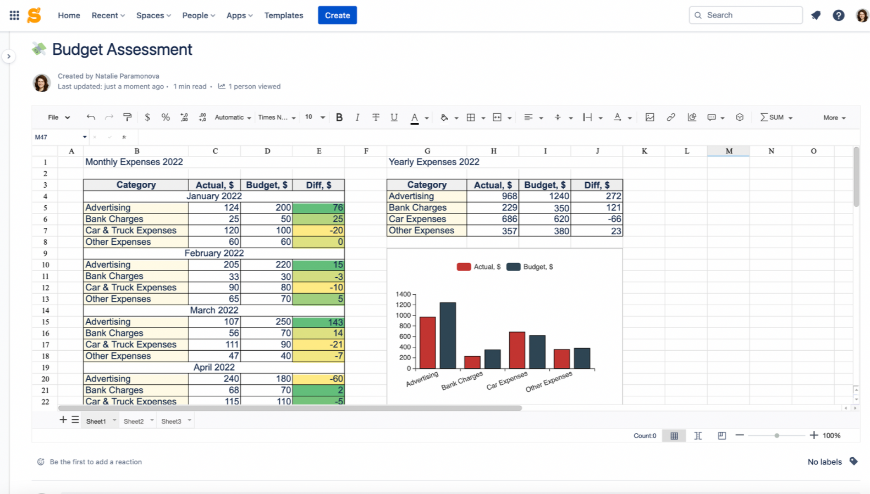Open the notifications icon in header

tap(816, 15)
